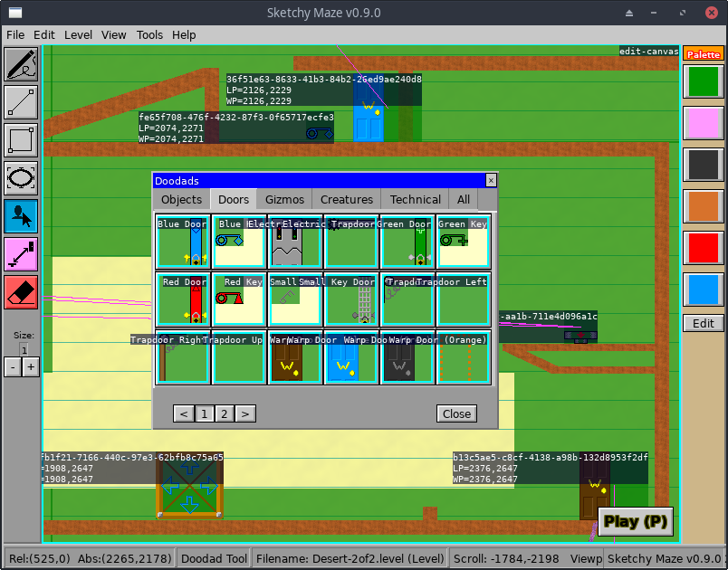The image size is (728, 570).
Task: Select the Ellipse tool
Action: [21, 179]
